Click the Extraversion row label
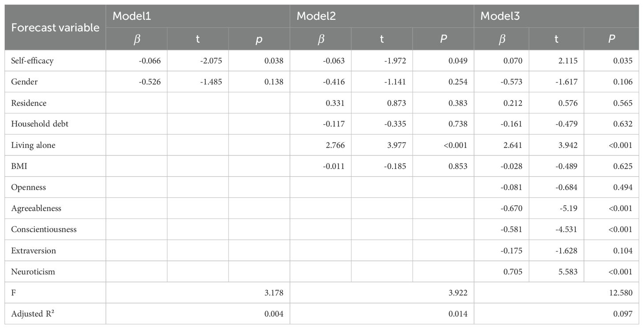644x329 pixels. coord(33,251)
